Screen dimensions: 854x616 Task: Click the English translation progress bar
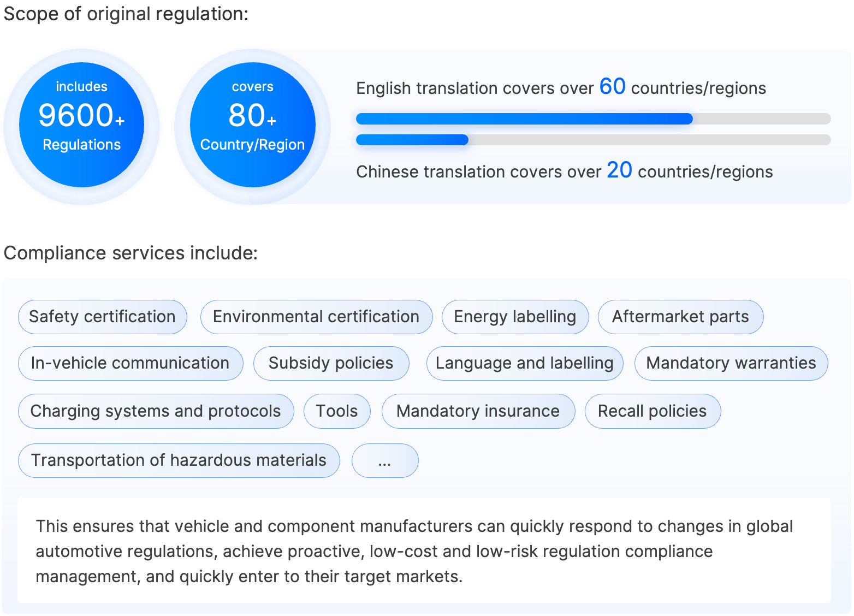pos(594,119)
